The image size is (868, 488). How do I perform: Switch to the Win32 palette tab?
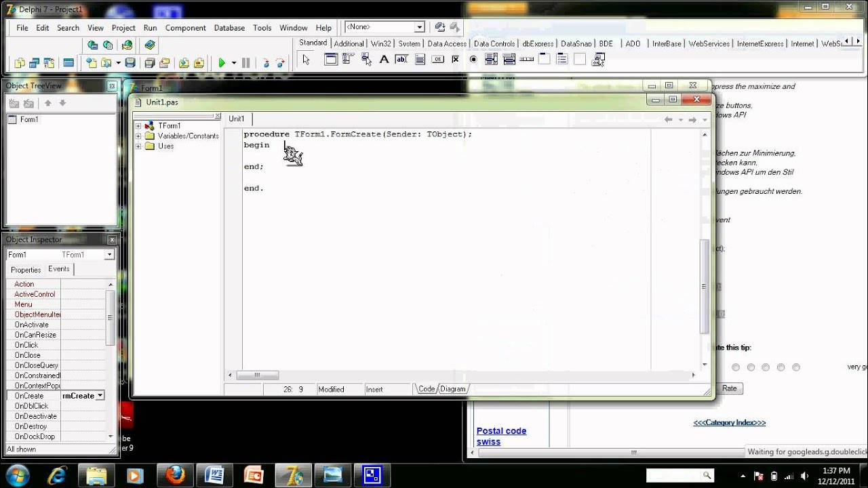pos(380,43)
